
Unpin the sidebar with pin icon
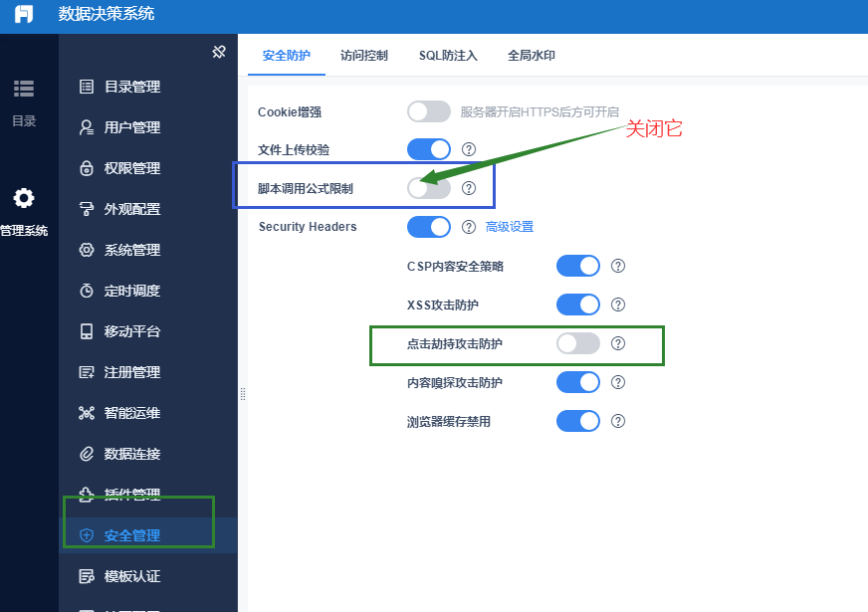219,52
